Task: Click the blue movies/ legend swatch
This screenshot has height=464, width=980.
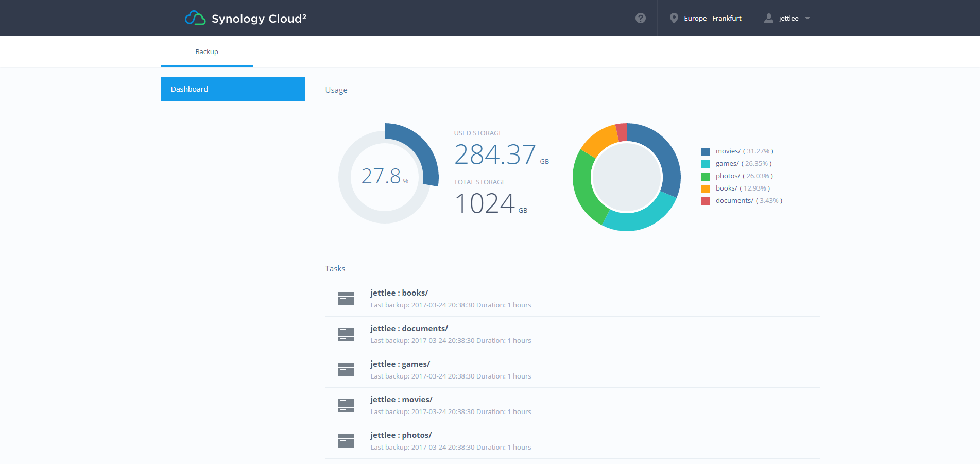Action: pos(705,151)
